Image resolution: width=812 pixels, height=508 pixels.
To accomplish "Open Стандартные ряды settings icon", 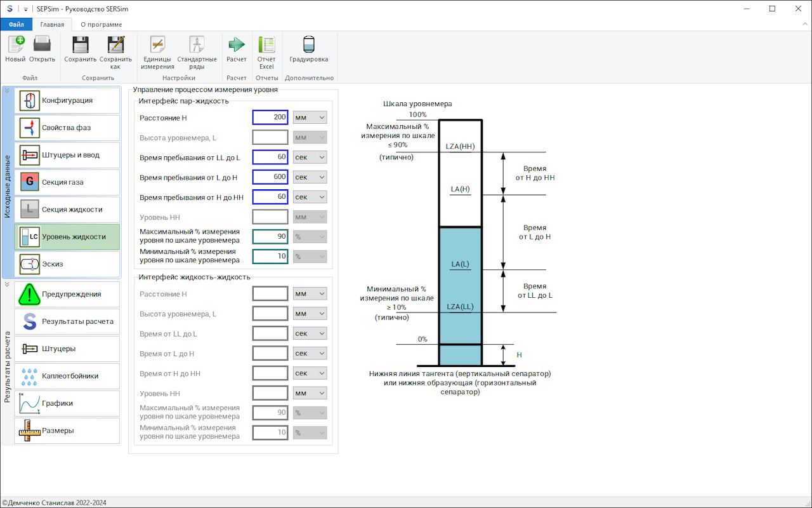I will pos(197,49).
